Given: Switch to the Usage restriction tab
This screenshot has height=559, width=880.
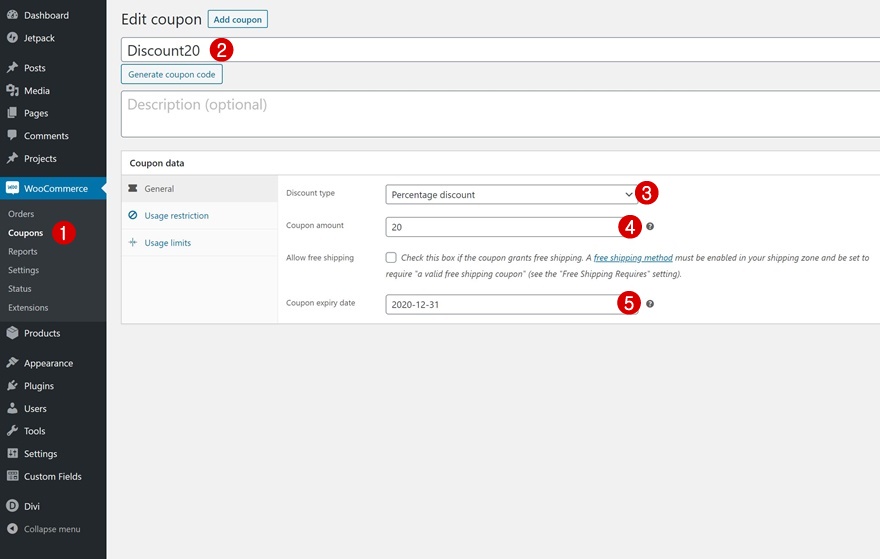Looking at the screenshot, I should (x=176, y=216).
